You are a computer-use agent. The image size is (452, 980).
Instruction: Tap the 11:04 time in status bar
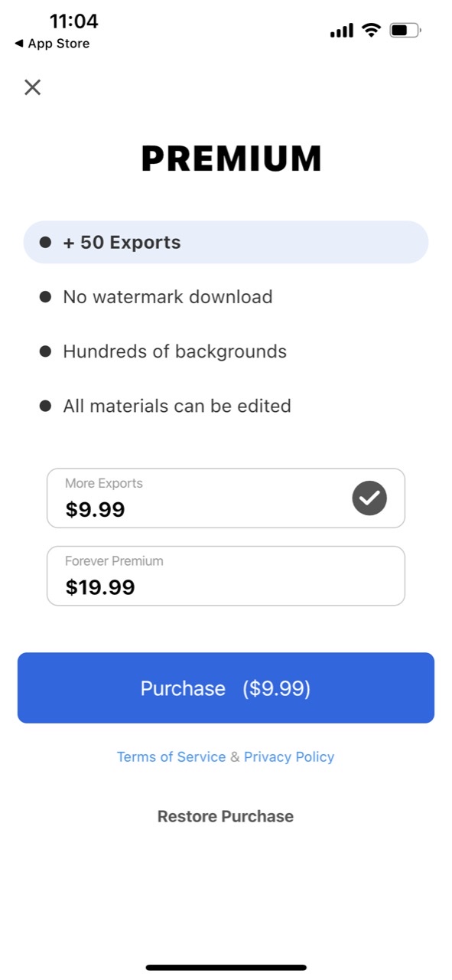tap(73, 21)
